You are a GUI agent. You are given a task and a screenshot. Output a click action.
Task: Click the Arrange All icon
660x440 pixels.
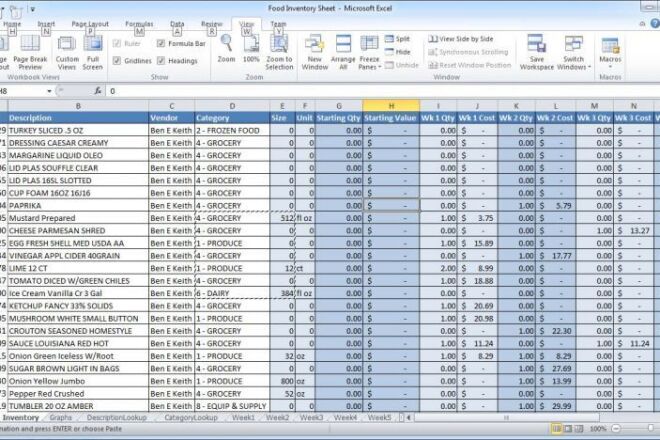click(343, 50)
